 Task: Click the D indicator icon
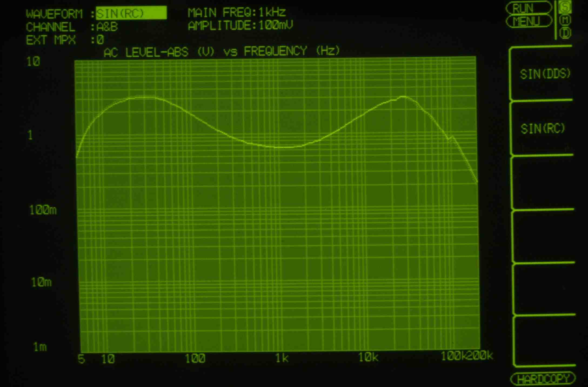pos(566,33)
